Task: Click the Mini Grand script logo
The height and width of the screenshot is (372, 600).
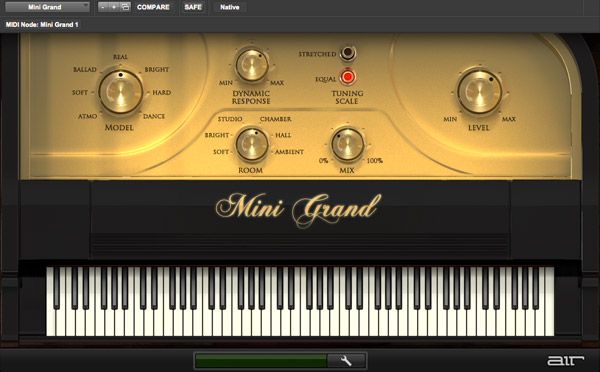Action: pyautogui.click(x=298, y=209)
